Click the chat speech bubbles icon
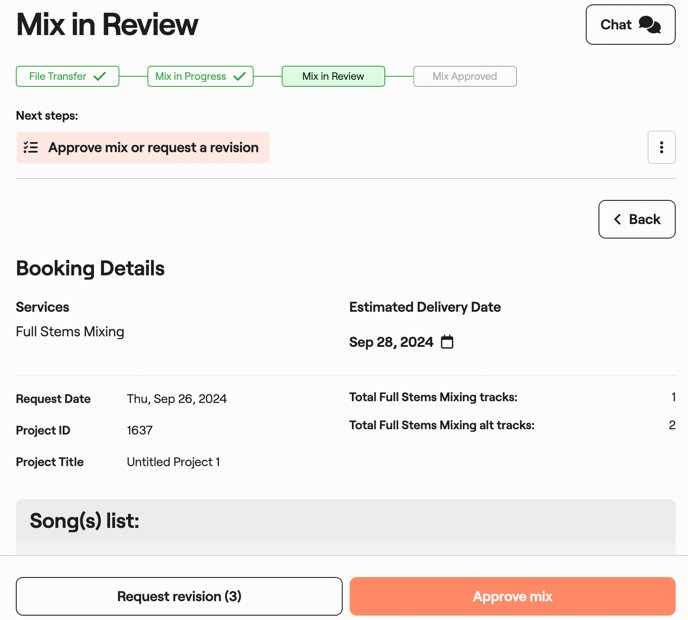The width and height of the screenshot is (688, 620). [649, 25]
